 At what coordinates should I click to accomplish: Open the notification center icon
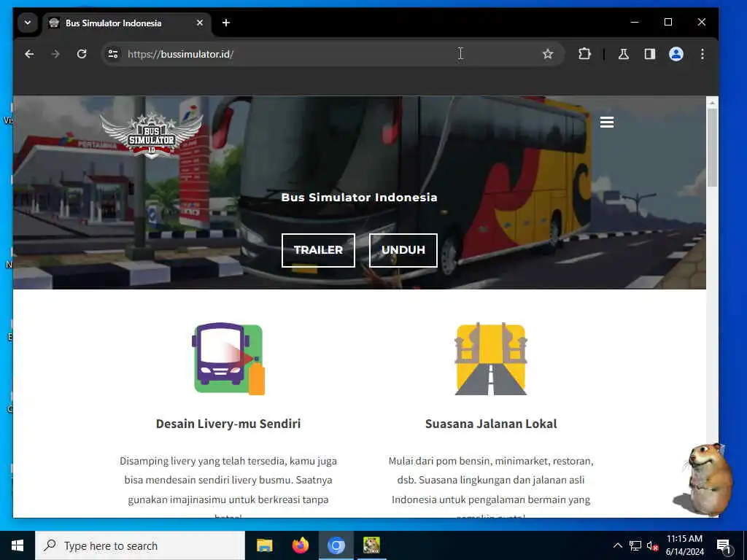pyautogui.click(x=724, y=545)
